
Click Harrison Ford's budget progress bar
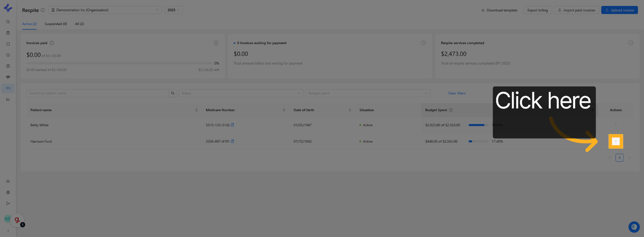click(x=478, y=142)
